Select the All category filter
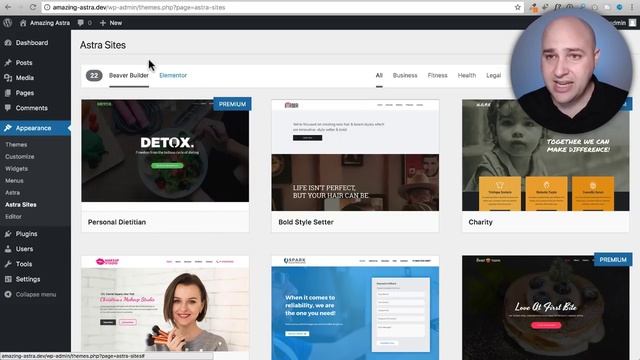This screenshot has width=640, height=360. [379, 75]
